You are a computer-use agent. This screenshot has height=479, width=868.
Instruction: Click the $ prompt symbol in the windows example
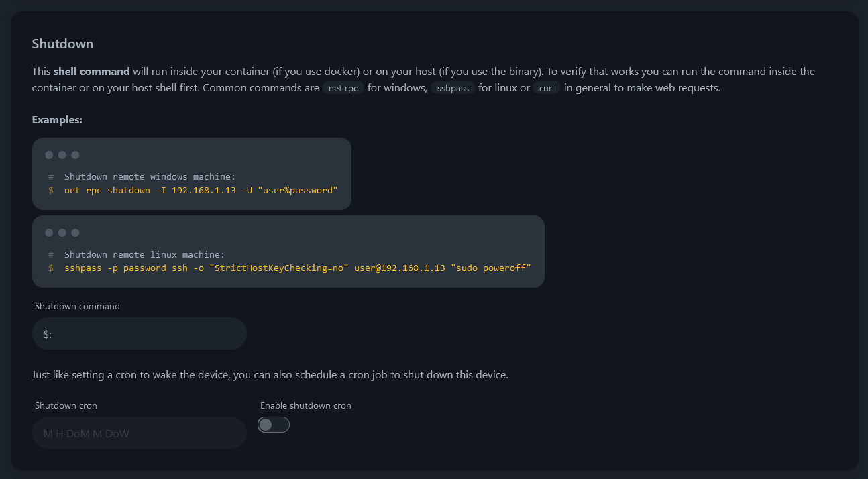click(50, 190)
